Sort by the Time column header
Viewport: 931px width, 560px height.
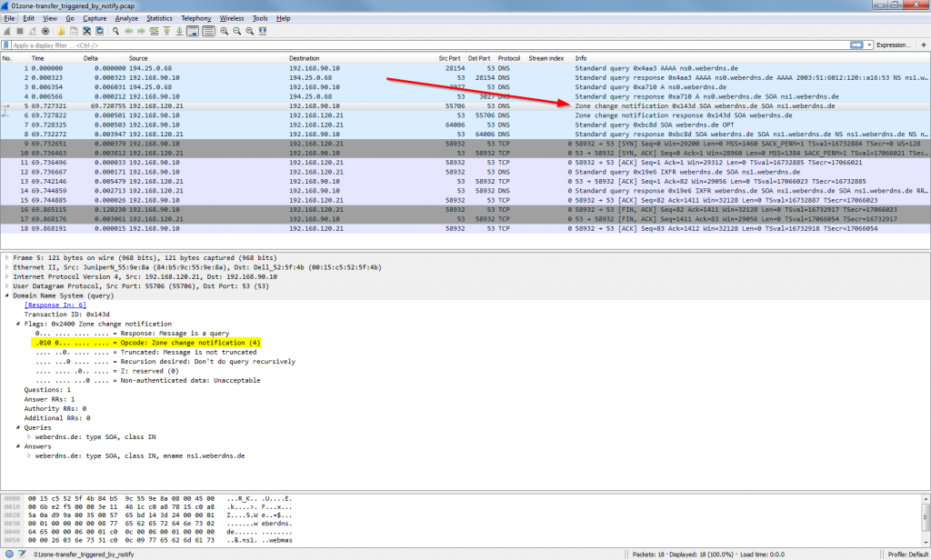[x=55, y=58]
